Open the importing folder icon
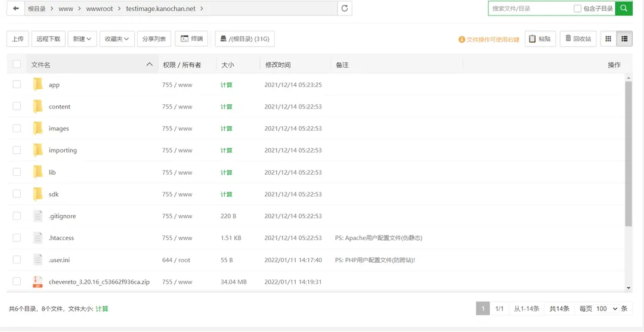 point(38,150)
